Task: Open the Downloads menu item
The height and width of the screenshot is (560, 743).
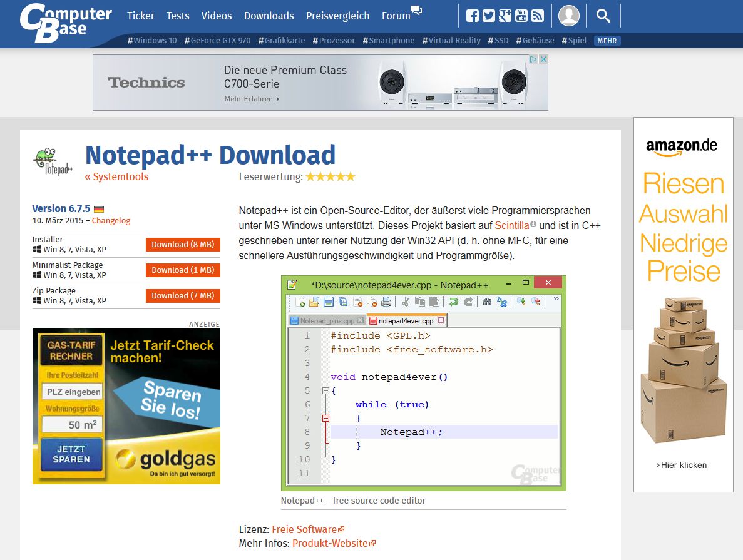Action: click(269, 16)
